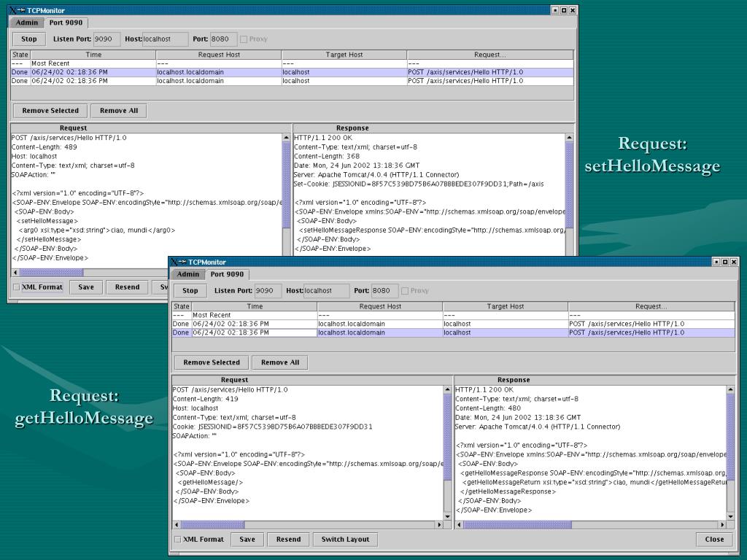Maximize the back TCPMonitor window
The image size is (747, 560).
564,10
